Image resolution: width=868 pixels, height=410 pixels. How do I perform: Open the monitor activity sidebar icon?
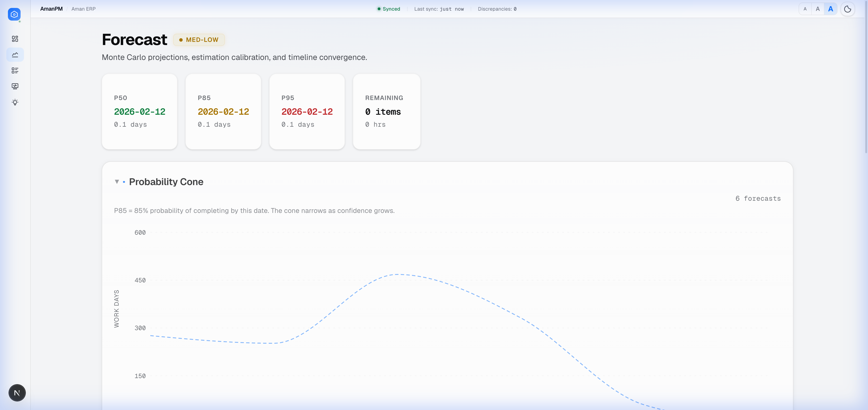[15, 86]
